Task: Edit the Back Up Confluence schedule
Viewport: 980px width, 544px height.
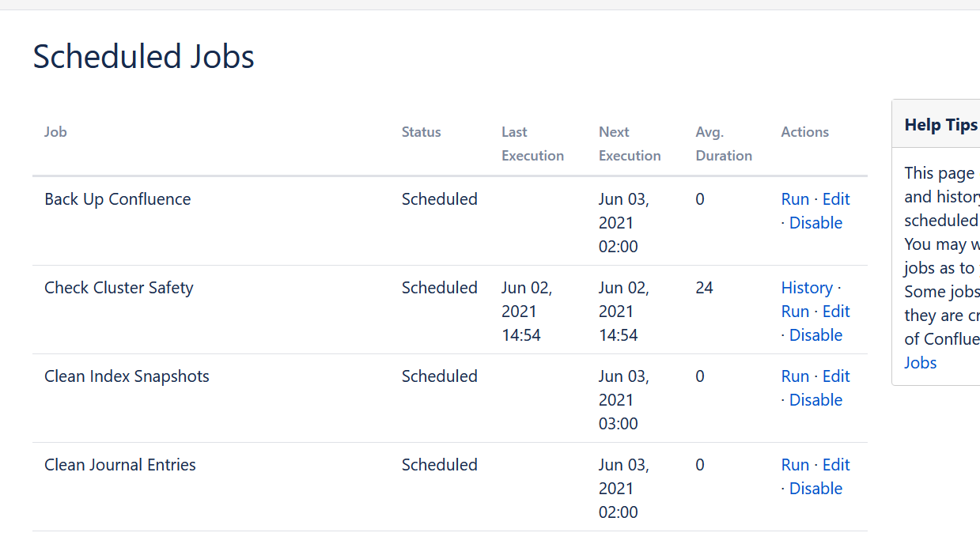Action: pyautogui.click(x=836, y=199)
